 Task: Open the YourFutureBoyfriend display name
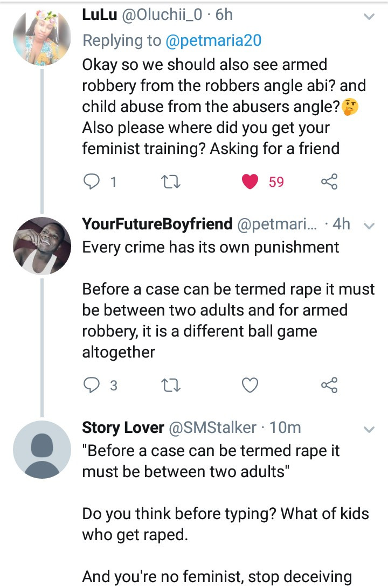157,223
